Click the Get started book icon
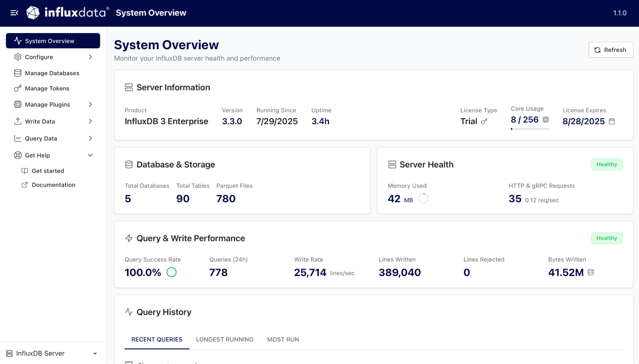 point(25,171)
